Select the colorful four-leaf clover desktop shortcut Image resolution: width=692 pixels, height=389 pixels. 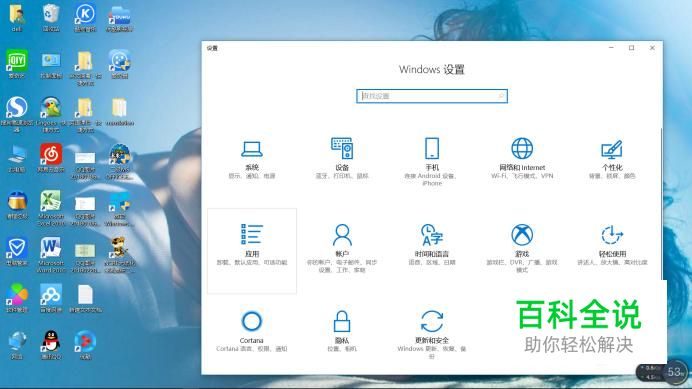coord(17,298)
